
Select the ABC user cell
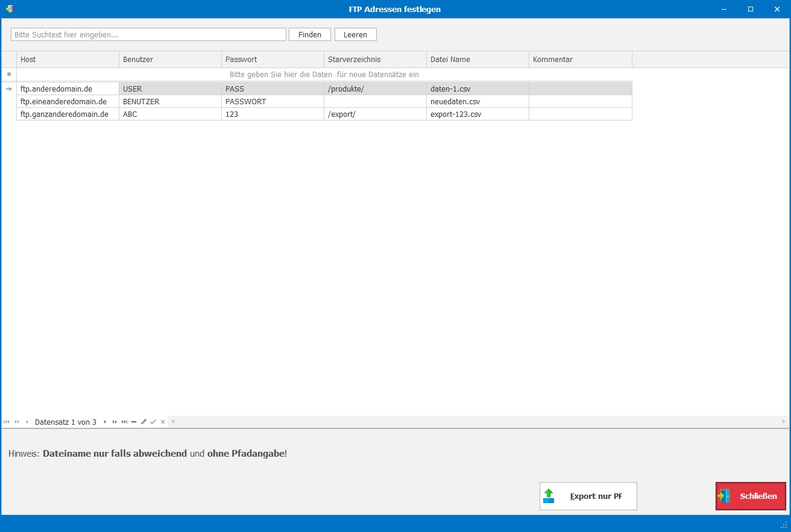[x=171, y=114]
